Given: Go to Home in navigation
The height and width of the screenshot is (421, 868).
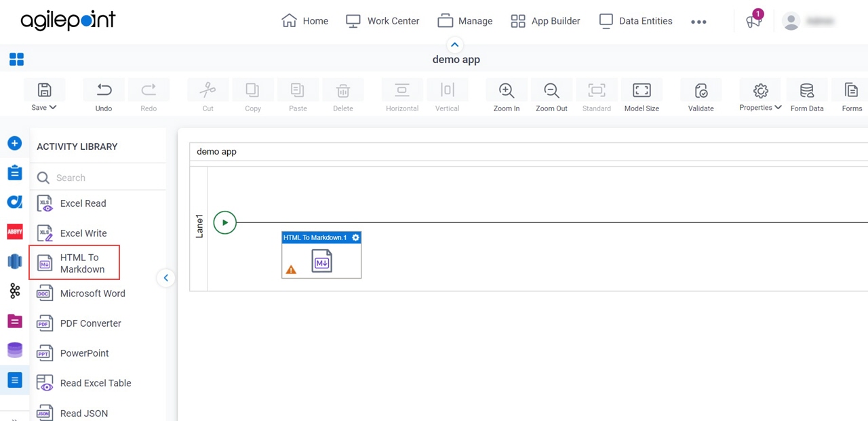Looking at the screenshot, I should click(x=304, y=21).
